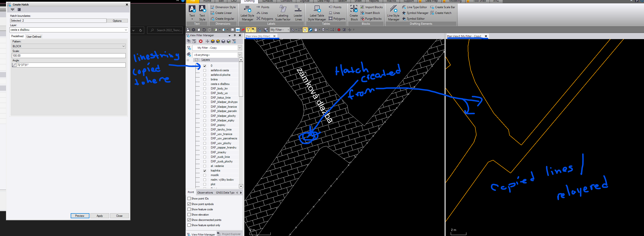The height and width of the screenshot is (236, 644).
Task: Expand the Layer dropdown in Create Hatch
Action: click(x=126, y=30)
